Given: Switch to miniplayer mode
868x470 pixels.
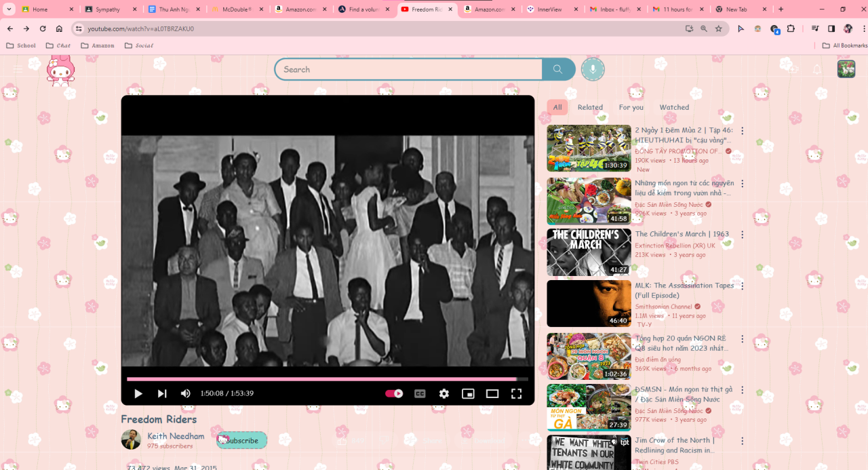Looking at the screenshot, I should pos(468,393).
